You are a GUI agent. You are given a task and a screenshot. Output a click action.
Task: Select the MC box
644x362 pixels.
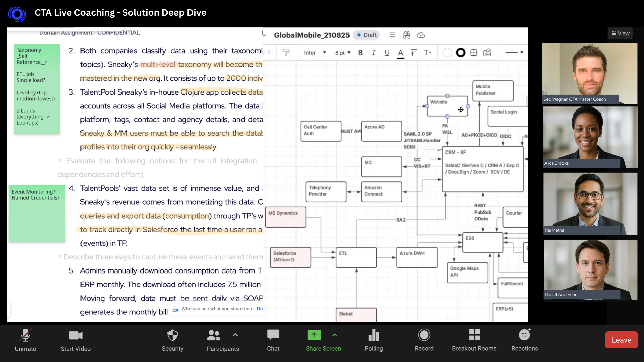click(x=381, y=167)
